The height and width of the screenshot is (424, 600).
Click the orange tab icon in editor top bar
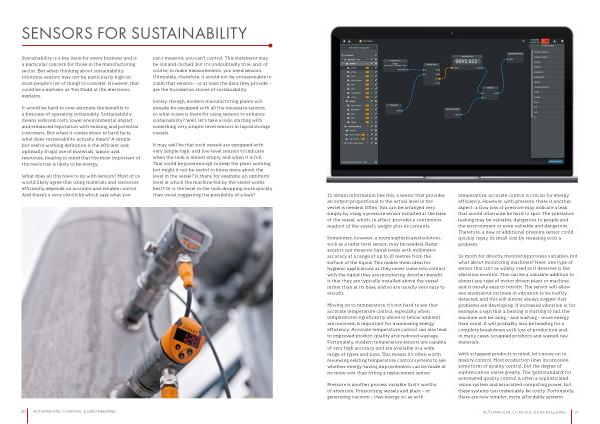pos(360,41)
